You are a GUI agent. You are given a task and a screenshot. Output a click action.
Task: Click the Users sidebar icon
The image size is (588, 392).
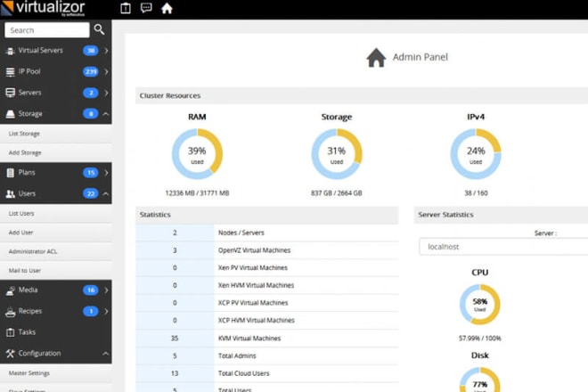coord(11,193)
